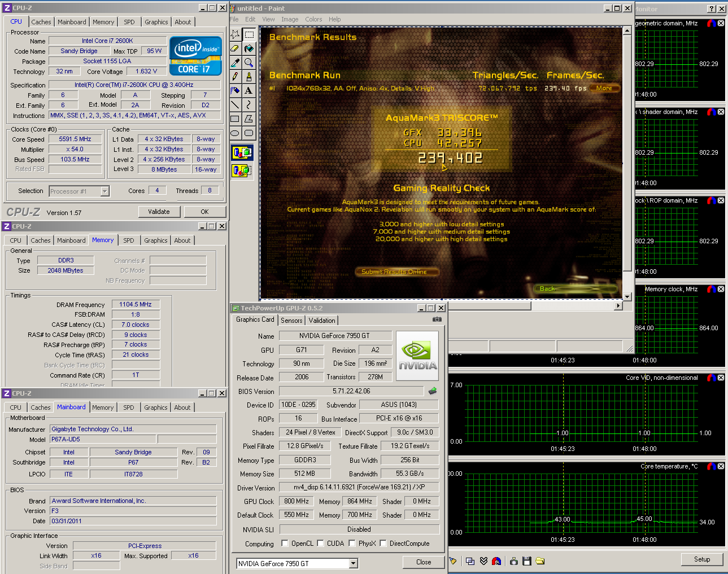
Task: Select the Text tool in Paint
Action: point(249,90)
